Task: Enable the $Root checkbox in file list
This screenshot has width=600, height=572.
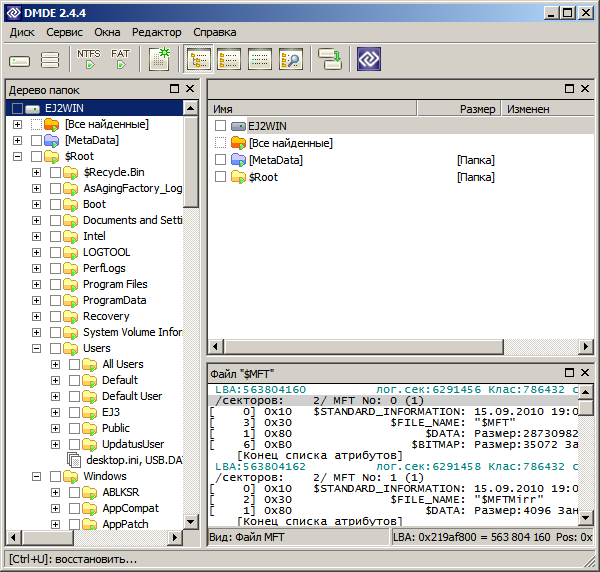Action: coord(221,177)
